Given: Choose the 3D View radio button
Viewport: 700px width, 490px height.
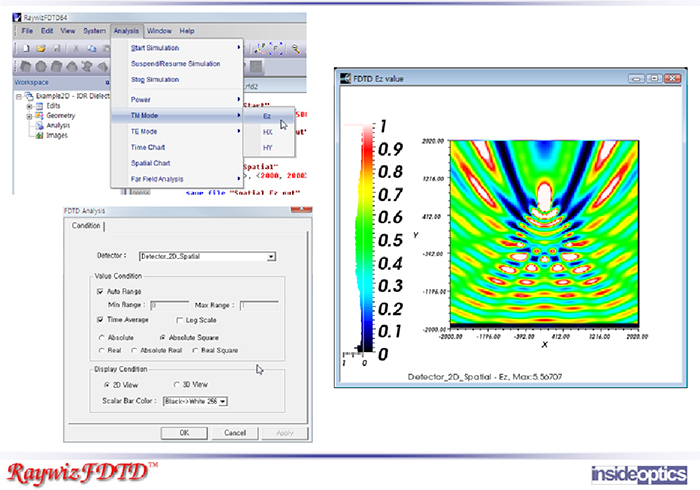Looking at the screenshot, I should 176,384.
